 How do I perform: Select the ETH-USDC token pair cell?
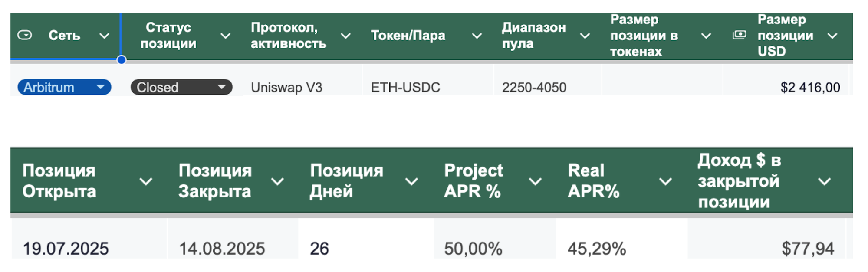405,87
